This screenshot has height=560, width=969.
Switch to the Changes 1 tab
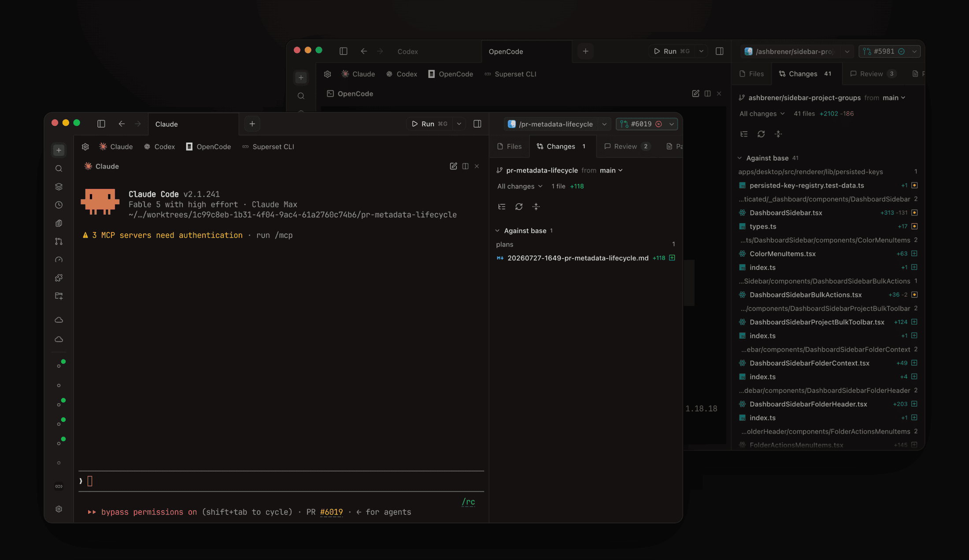562,146
